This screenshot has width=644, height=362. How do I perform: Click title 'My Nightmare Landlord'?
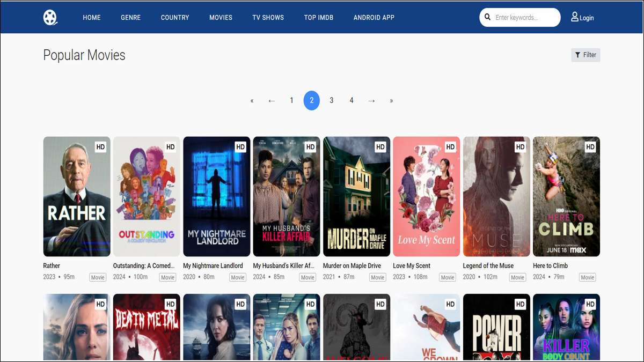click(x=213, y=265)
